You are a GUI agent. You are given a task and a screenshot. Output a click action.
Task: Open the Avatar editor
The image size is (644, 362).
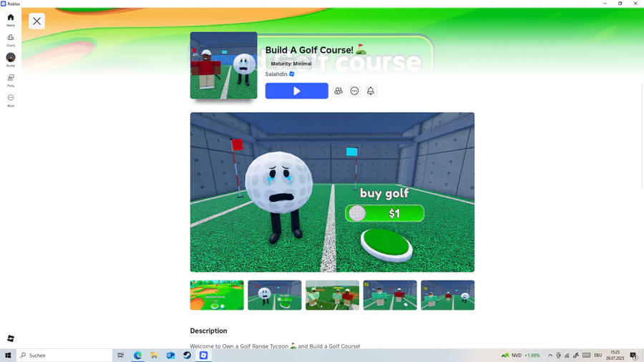pos(11,60)
